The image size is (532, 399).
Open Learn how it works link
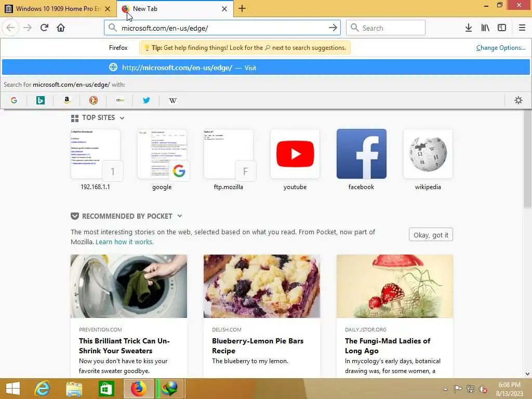point(125,242)
